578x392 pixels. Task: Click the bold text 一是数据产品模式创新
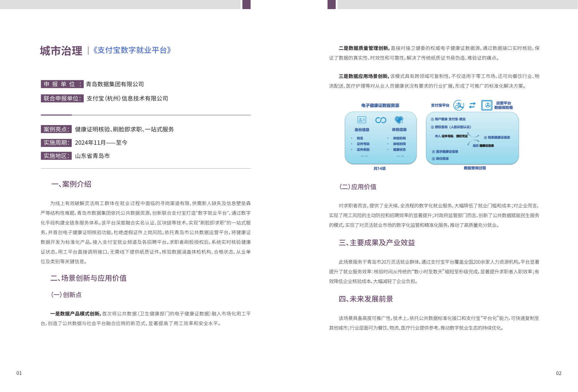click(75, 314)
